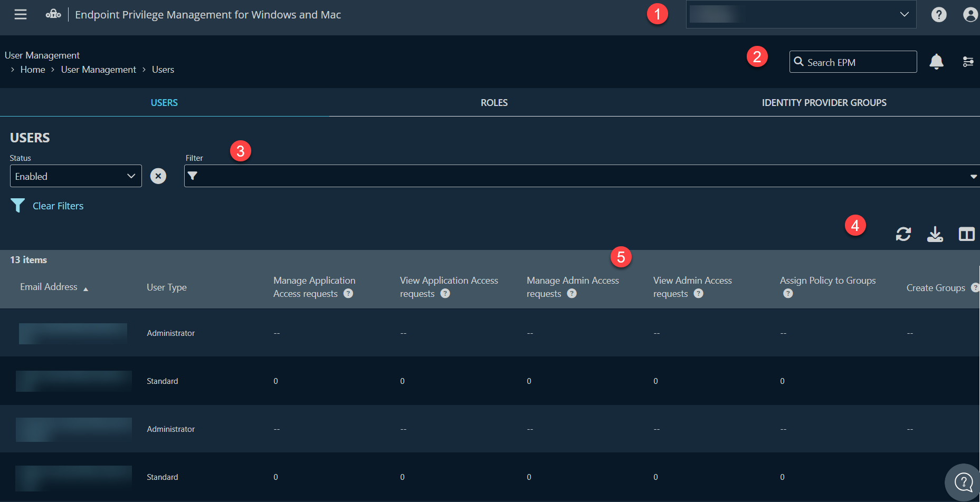Show help for View Admin Access requests
The height and width of the screenshot is (502, 980).
pos(698,294)
